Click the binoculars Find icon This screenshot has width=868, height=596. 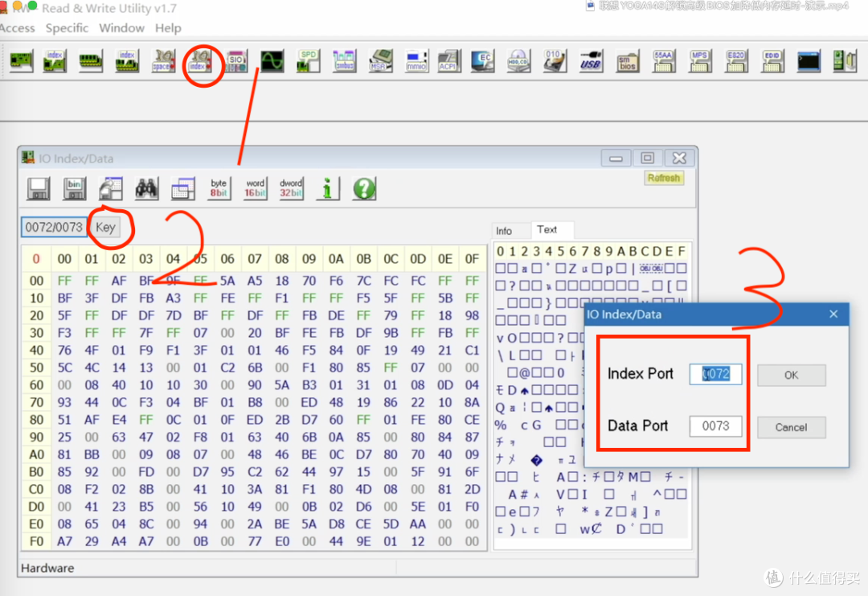[147, 188]
